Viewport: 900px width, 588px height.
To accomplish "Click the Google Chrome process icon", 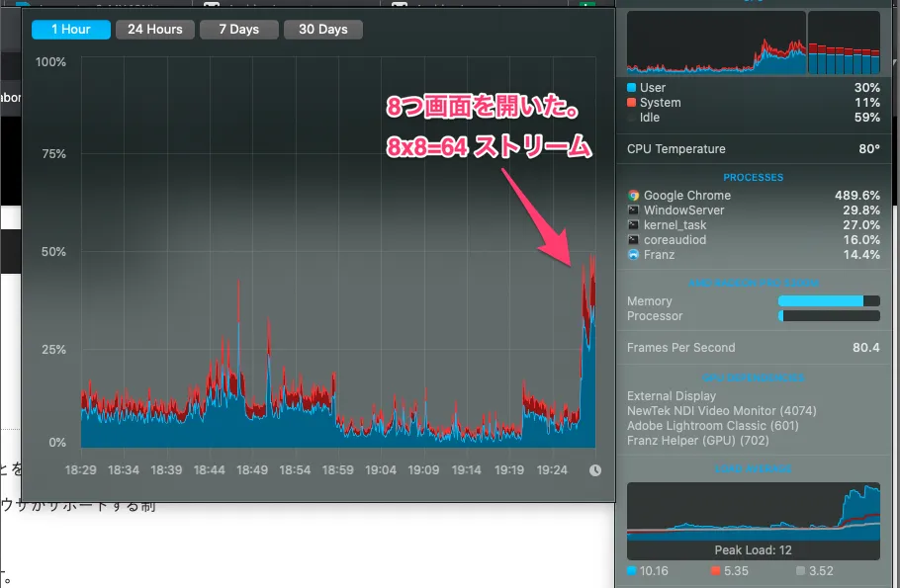I will [x=633, y=196].
